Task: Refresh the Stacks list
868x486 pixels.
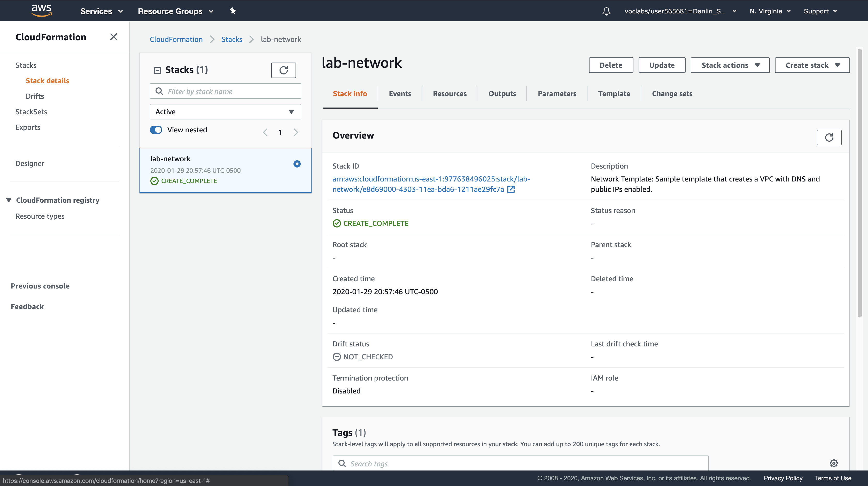Action: (x=283, y=70)
